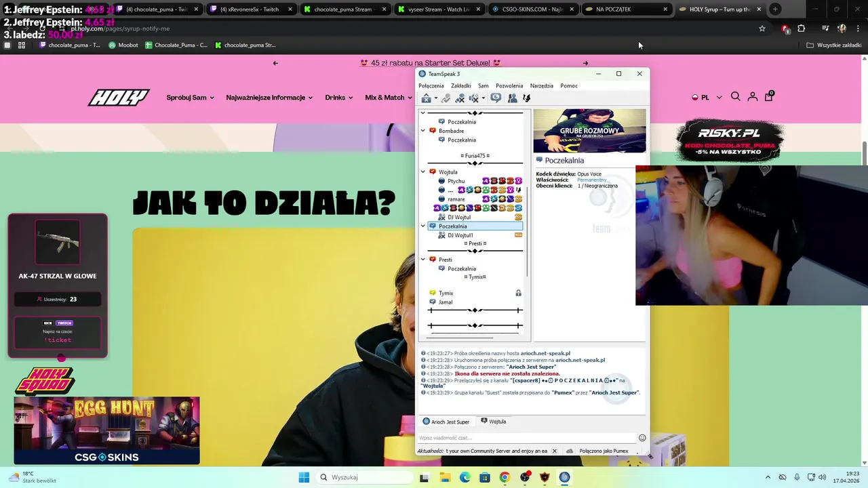Open a new browser tab
This screenshot has width=868, height=488.
[x=775, y=9]
